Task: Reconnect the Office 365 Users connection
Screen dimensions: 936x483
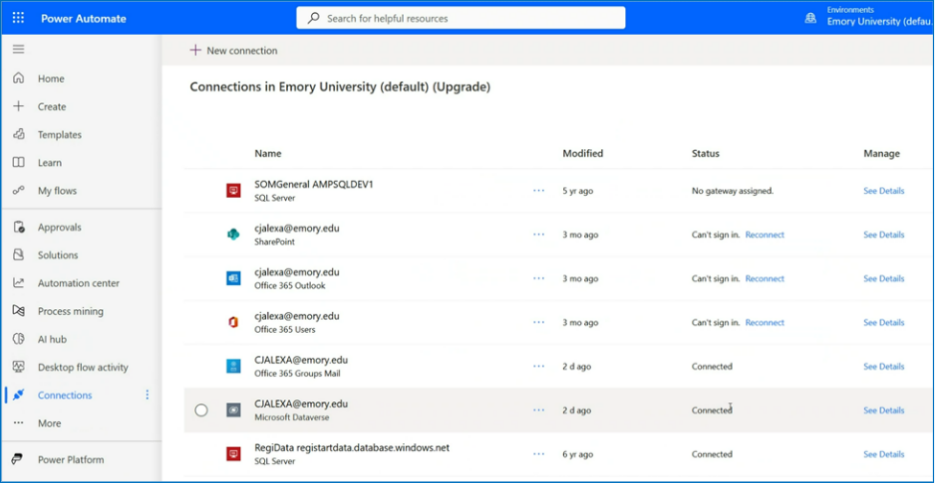Action: (765, 322)
